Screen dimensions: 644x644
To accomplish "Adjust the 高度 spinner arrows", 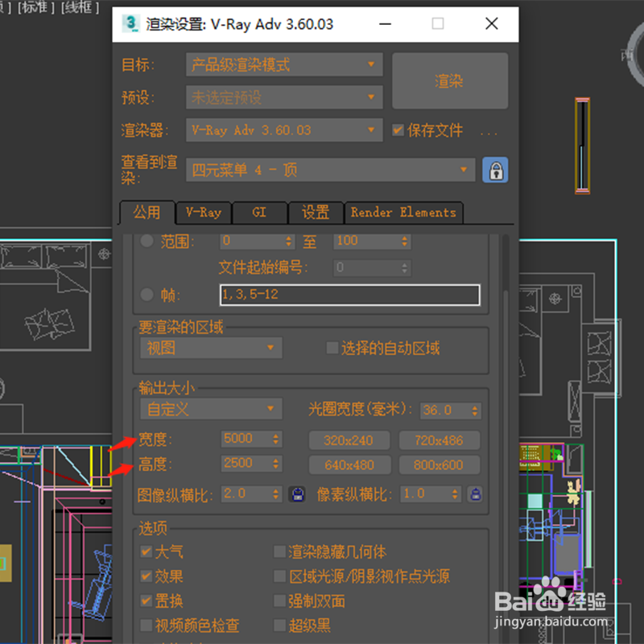I will click(276, 464).
